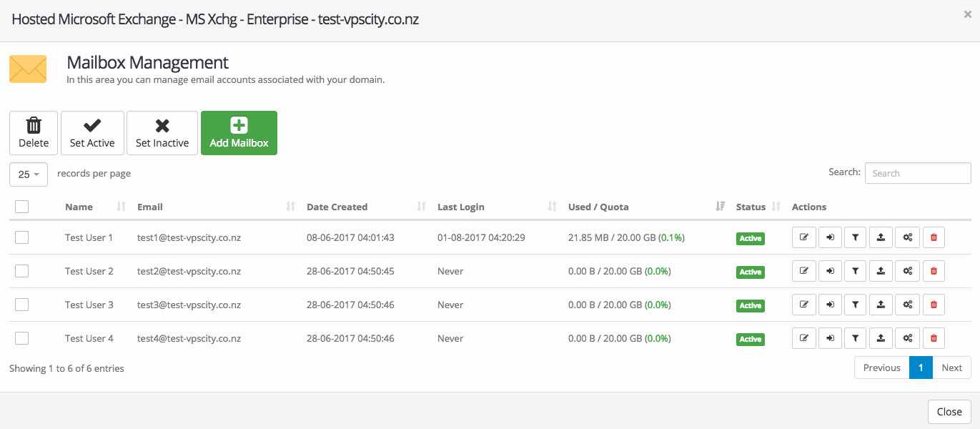Toggle sorting on the Used / Quota column

coord(598,207)
